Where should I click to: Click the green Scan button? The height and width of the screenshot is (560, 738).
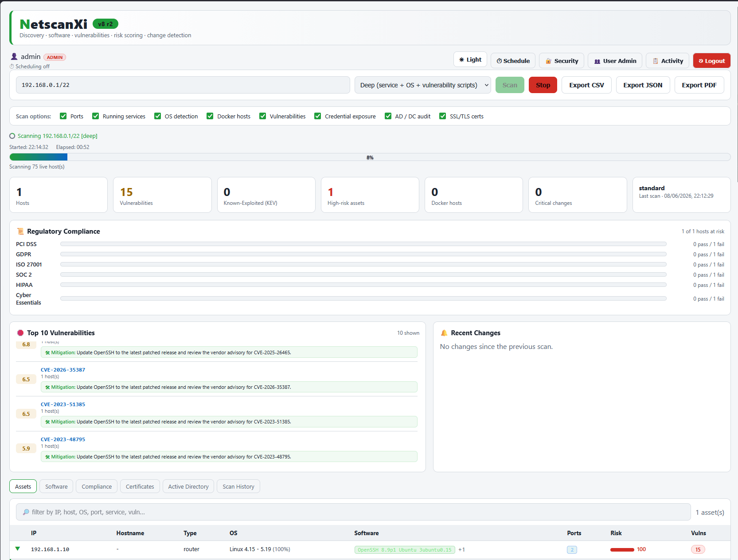point(510,85)
